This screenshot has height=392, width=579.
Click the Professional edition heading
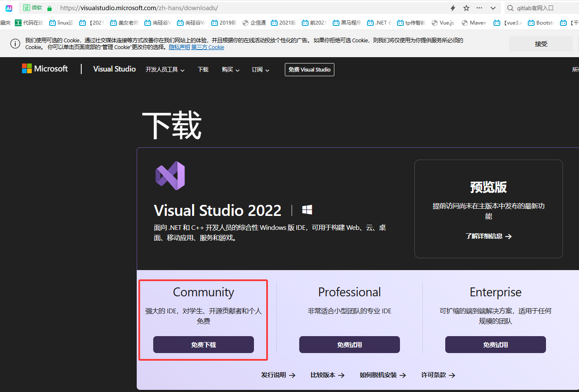(350, 292)
